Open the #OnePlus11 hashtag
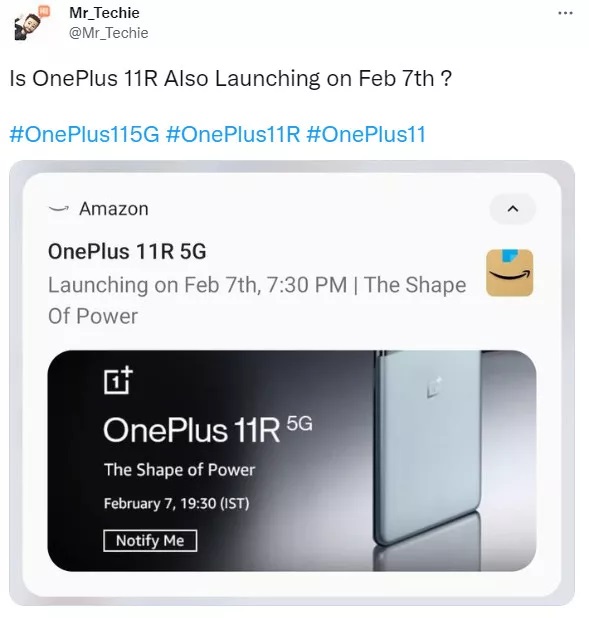This screenshot has width=589, height=618. click(x=366, y=134)
